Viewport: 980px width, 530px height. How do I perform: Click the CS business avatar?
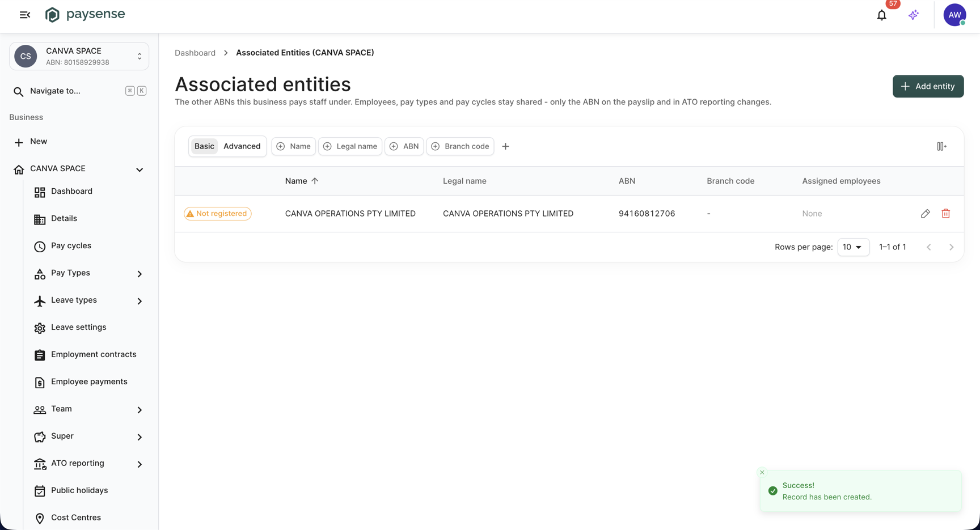(x=26, y=56)
